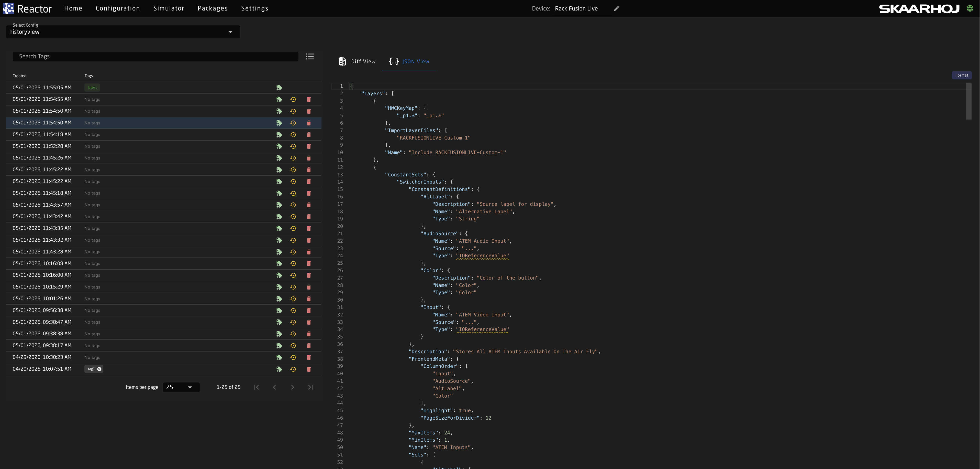
Task: Go to the last page of history
Action: pos(310,387)
